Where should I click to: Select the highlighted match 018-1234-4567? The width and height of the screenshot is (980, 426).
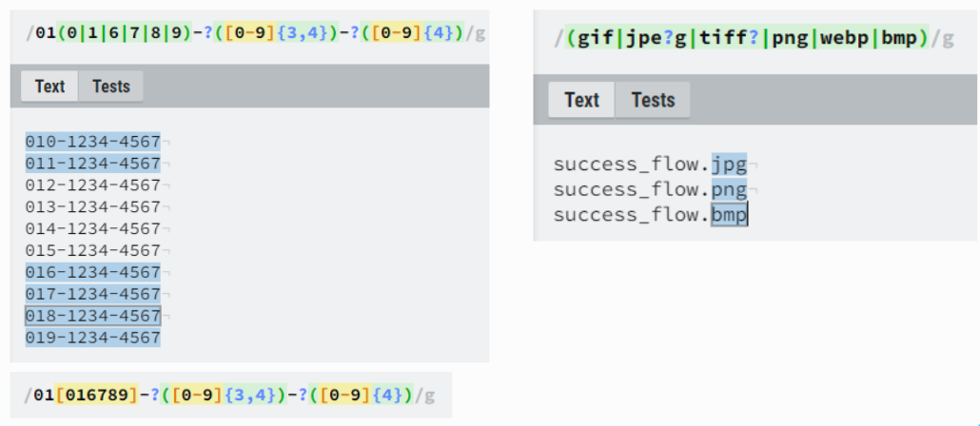click(93, 316)
